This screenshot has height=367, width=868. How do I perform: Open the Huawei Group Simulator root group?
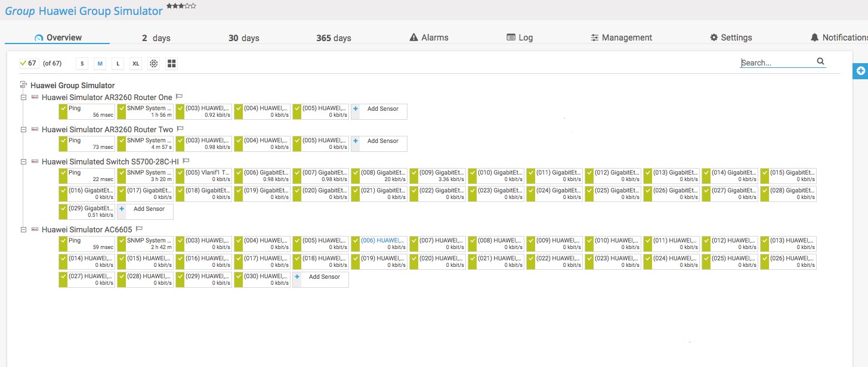(72, 85)
